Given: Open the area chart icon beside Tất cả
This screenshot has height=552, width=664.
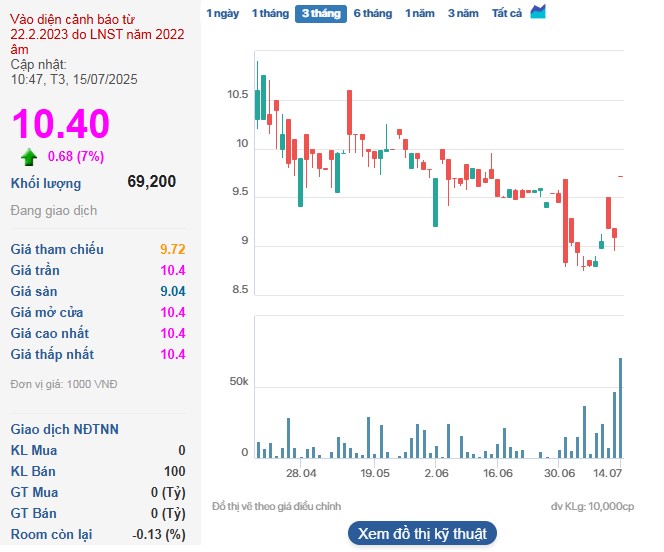Looking at the screenshot, I should tap(538, 12).
